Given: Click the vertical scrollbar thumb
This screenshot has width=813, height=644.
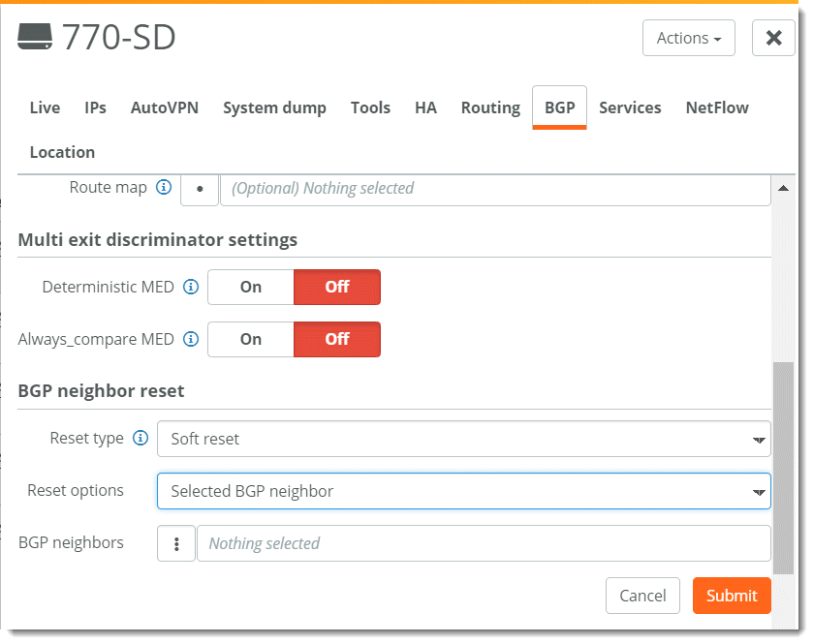Looking at the screenshot, I should [782, 465].
